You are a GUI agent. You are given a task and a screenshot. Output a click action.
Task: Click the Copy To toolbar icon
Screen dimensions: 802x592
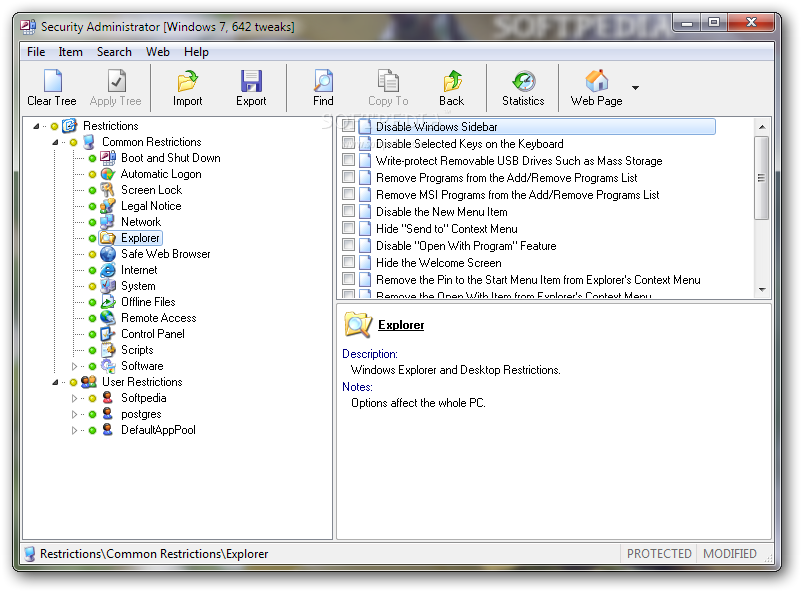click(388, 81)
